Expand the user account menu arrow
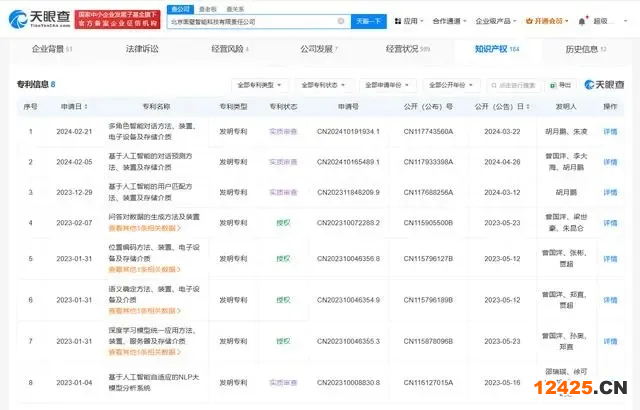 [625, 21]
